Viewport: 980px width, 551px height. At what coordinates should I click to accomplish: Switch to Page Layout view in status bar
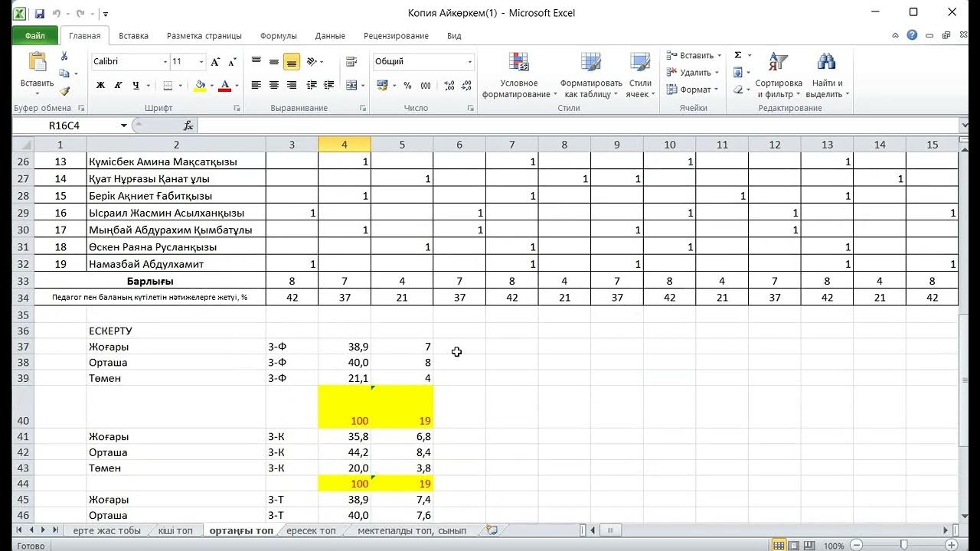[794, 546]
